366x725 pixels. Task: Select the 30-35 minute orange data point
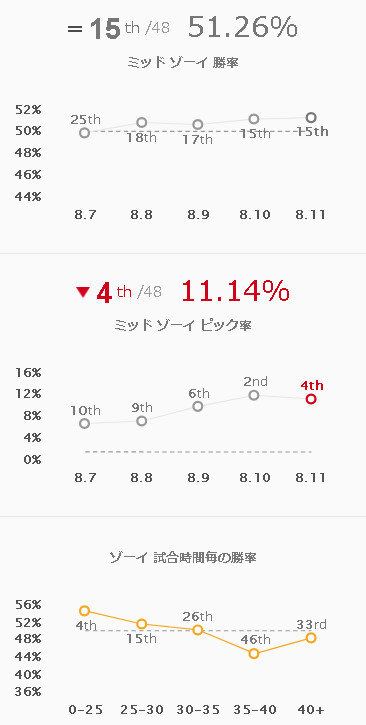click(x=198, y=630)
